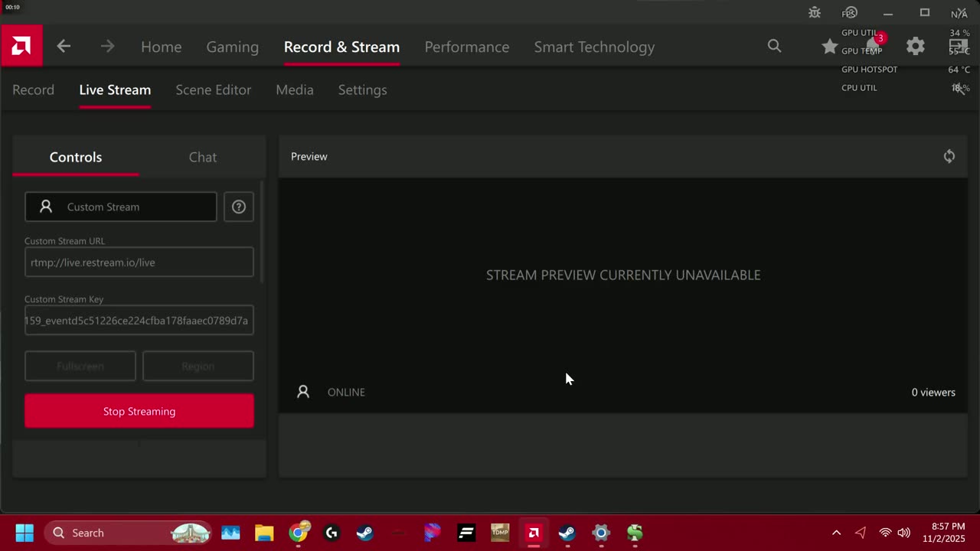980x551 pixels.
Task: Open the Photos app on the taskbar
Action: [230, 533]
